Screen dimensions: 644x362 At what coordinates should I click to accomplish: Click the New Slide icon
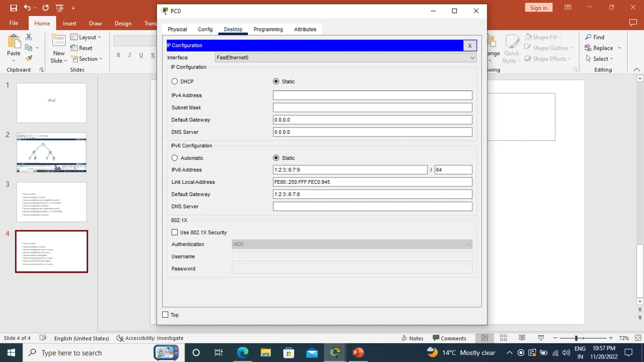coord(58,41)
